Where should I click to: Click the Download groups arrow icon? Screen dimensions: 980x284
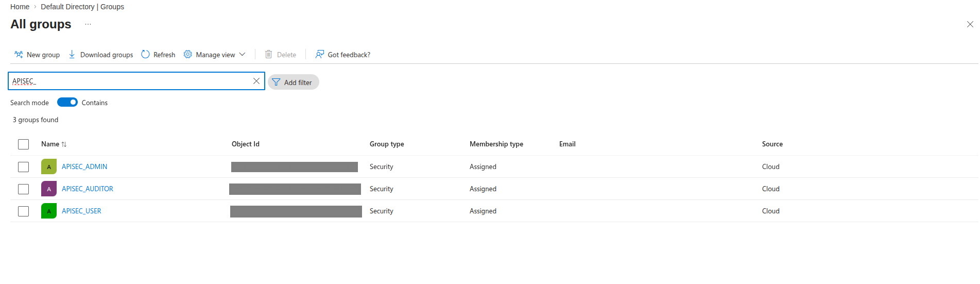(72, 54)
